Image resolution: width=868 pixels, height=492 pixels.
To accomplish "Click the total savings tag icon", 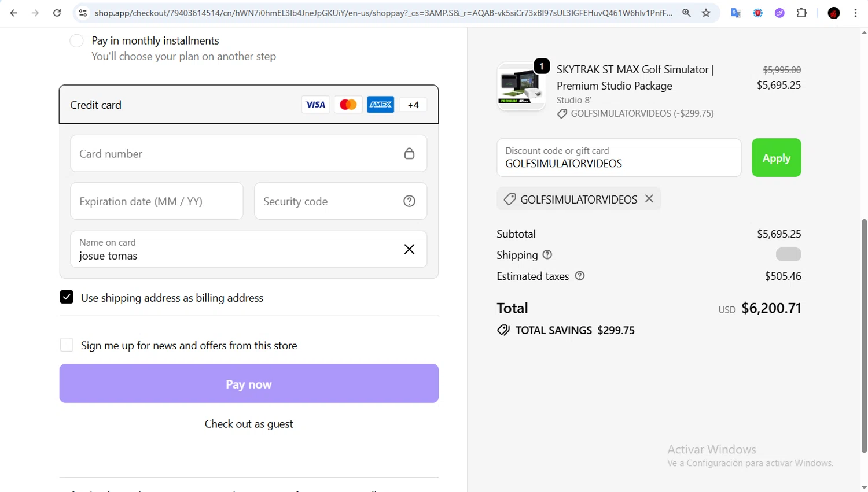I will tap(503, 330).
